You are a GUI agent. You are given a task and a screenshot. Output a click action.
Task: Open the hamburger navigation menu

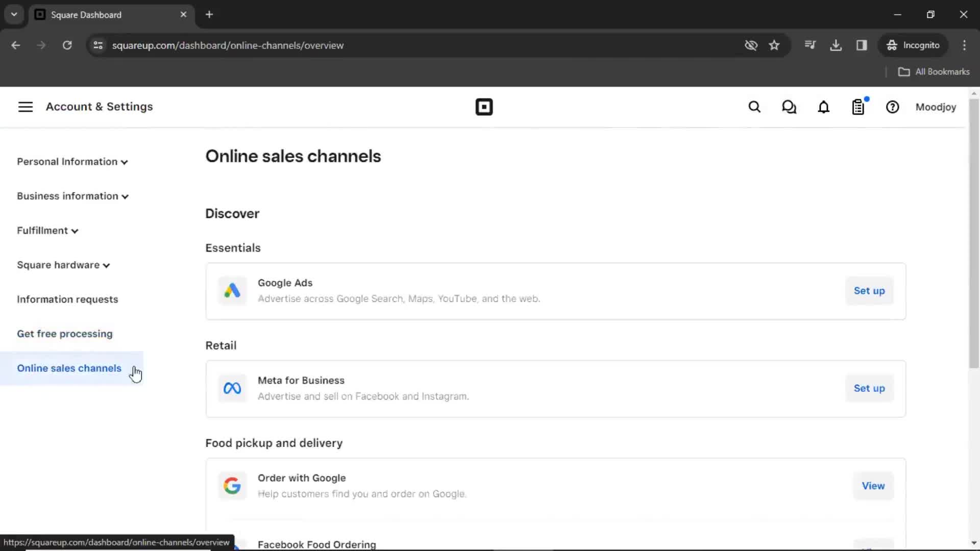(x=26, y=107)
